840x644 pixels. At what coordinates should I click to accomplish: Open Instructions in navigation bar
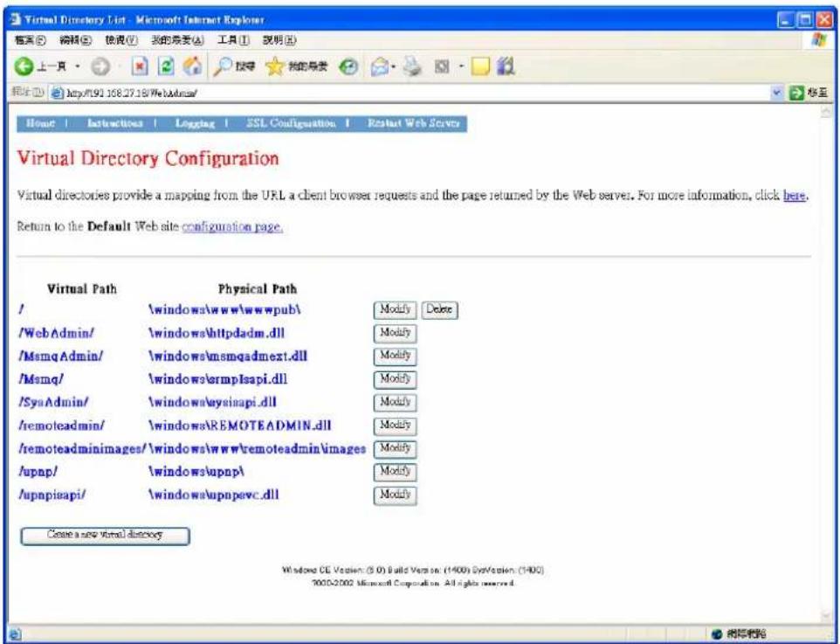coord(115,123)
